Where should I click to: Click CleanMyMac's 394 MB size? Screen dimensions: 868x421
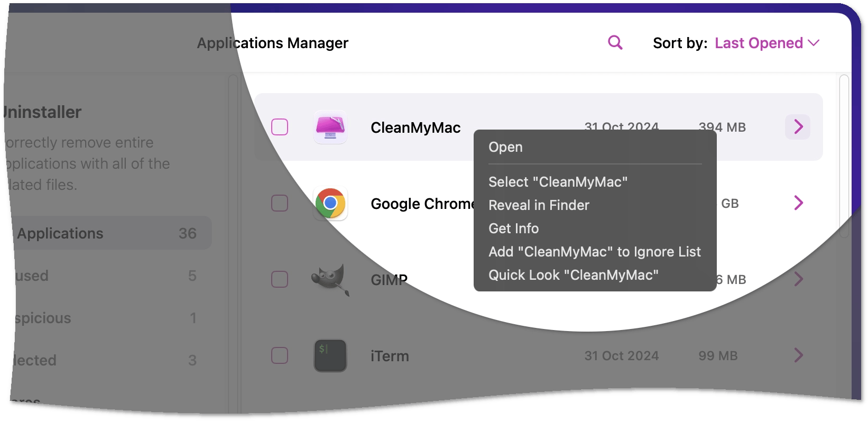point(722,127)
